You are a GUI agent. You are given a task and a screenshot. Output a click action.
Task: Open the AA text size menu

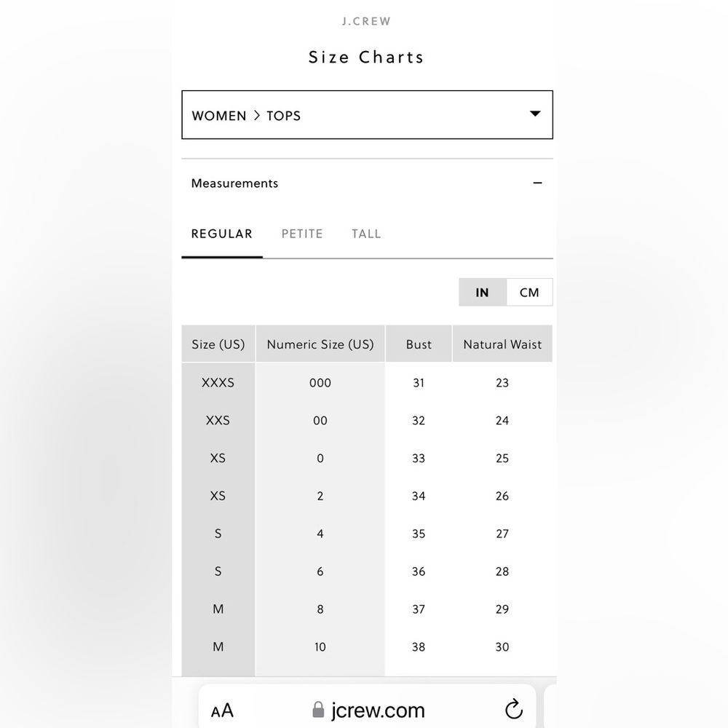click(222, 711)
